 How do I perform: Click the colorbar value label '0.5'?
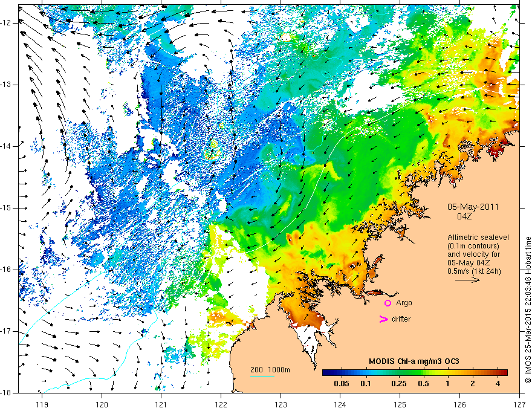423,384
